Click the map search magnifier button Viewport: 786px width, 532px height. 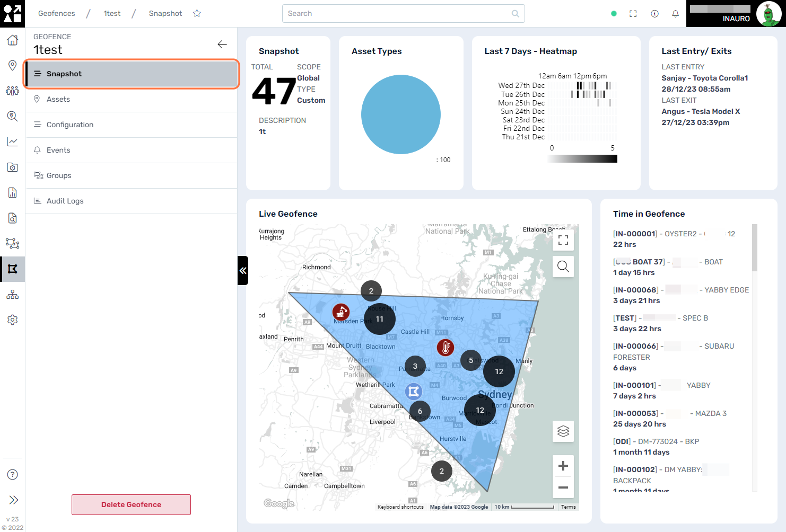click(x=563, y=266)
